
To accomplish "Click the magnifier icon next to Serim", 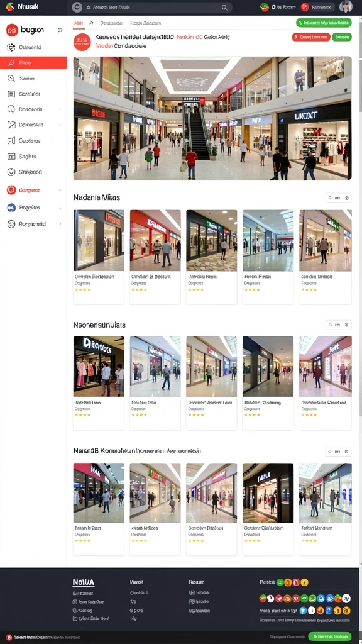I will 11,79.
